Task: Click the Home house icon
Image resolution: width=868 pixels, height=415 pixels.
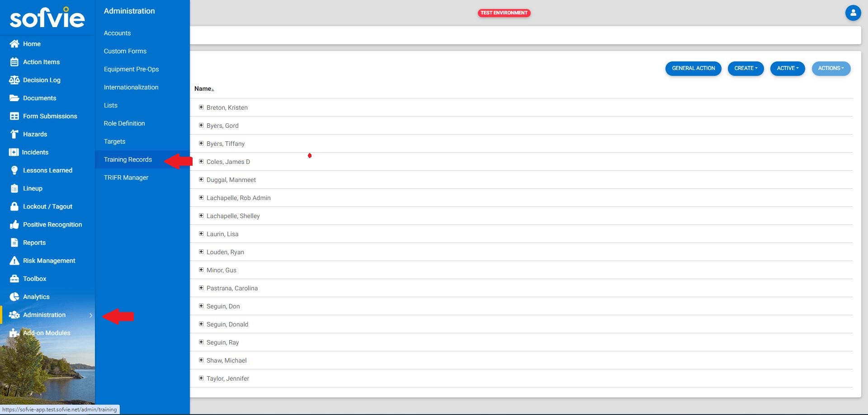Action: (14, 44)
